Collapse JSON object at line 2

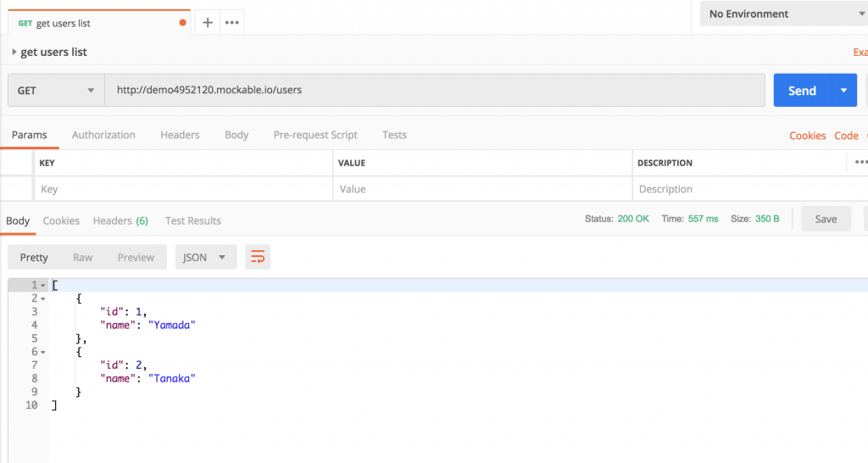click(43, 298)
